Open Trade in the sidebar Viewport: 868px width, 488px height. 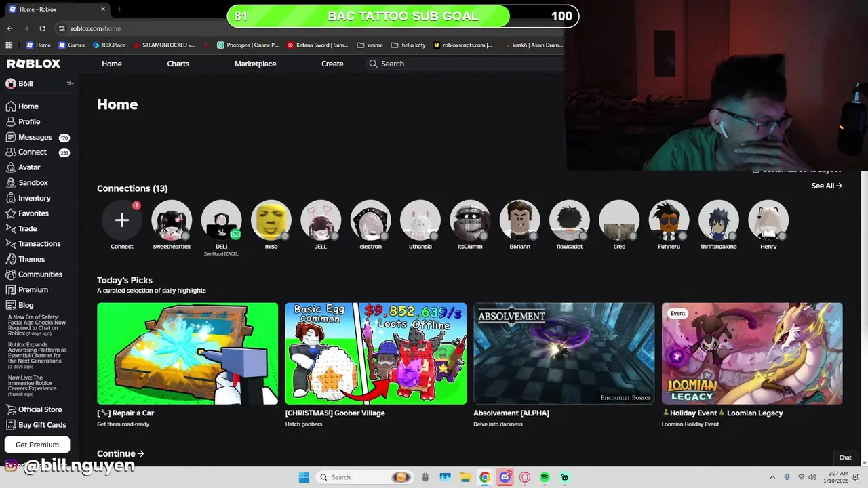[22, 229]
